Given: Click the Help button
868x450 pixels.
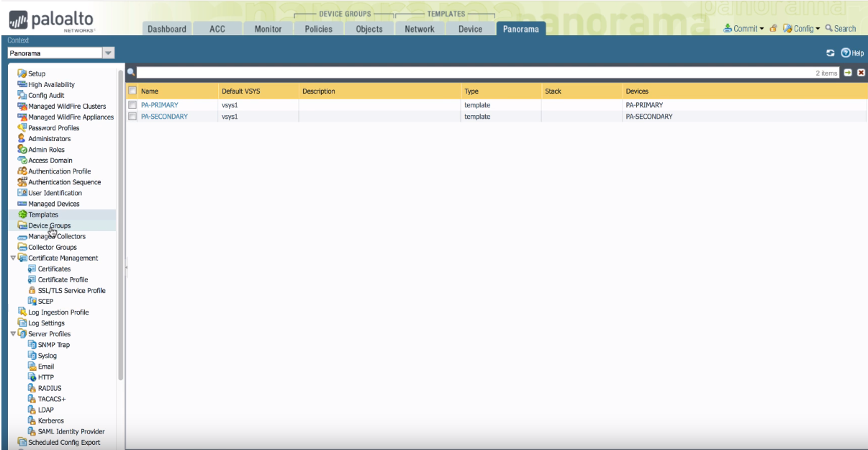Looking at the screenshot, I should tap(851, 54).
